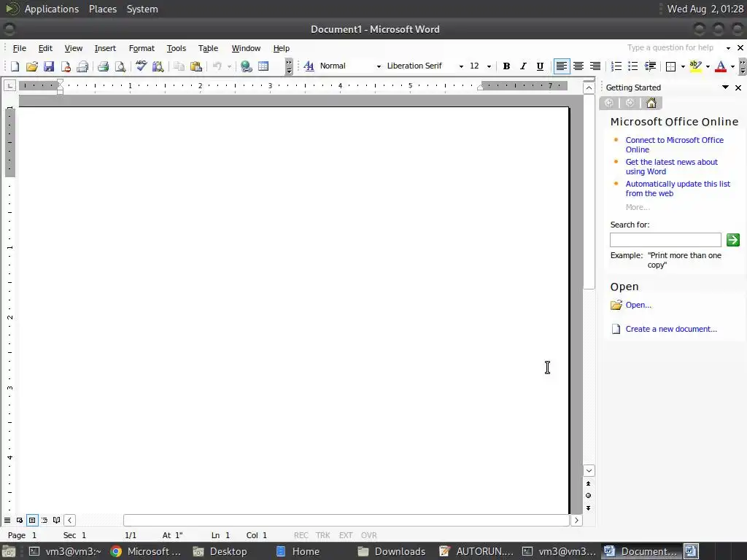
Task: Set Center paragraph alignment
Action: pyautogui.click(x=578, y=66)
